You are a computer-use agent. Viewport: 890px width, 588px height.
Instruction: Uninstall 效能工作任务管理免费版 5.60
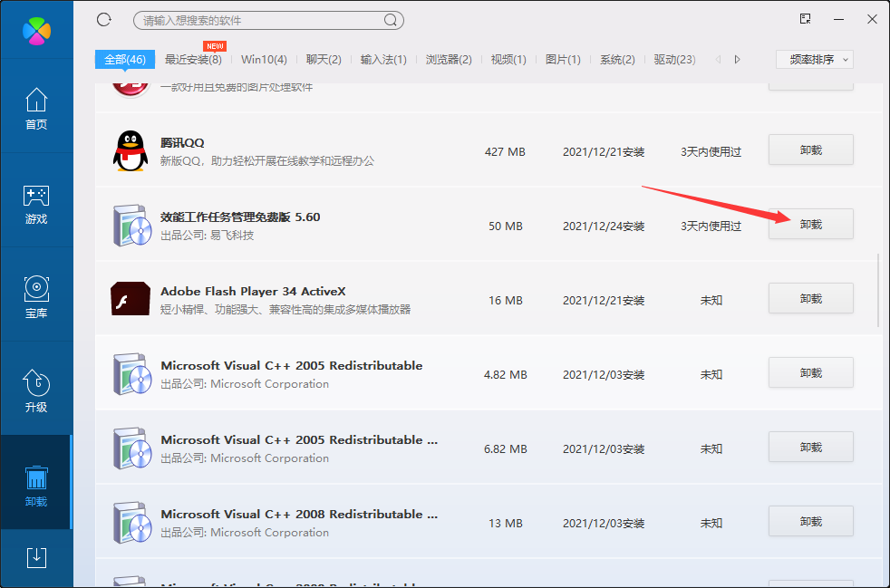811,224
